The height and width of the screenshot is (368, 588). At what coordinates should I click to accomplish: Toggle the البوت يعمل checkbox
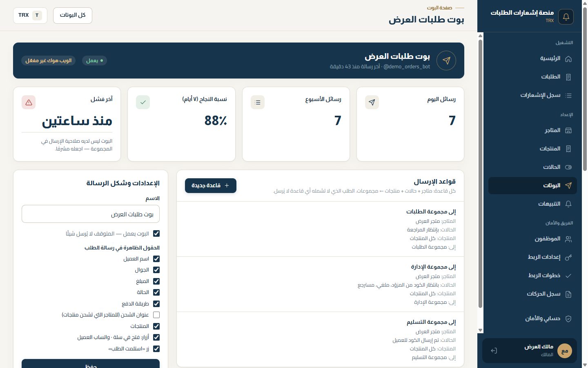[156, 233]
